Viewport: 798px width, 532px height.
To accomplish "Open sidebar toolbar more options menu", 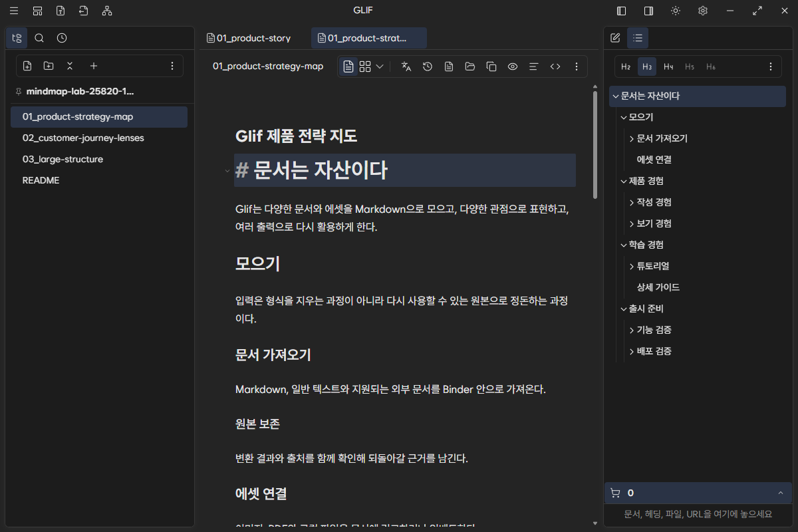I will click(x=172, y=66).
